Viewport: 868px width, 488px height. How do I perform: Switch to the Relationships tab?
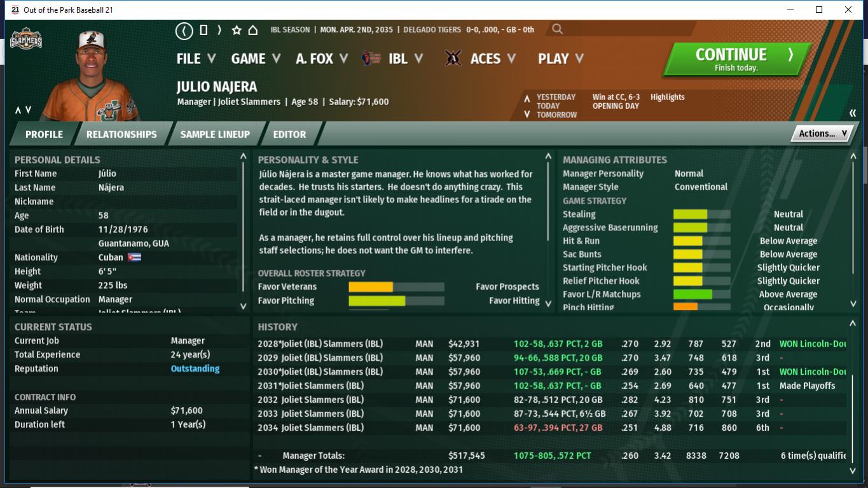pyautogui.click(x=121, y=134)
